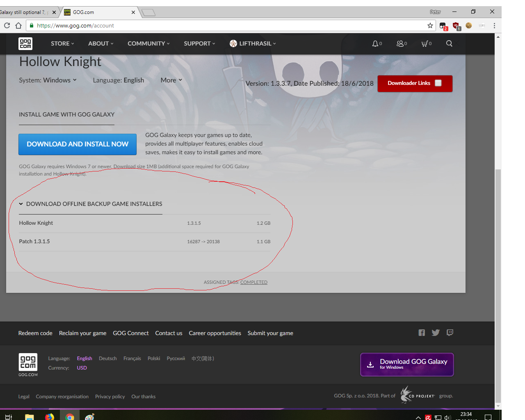Open a new browser tab

(148, 13)
